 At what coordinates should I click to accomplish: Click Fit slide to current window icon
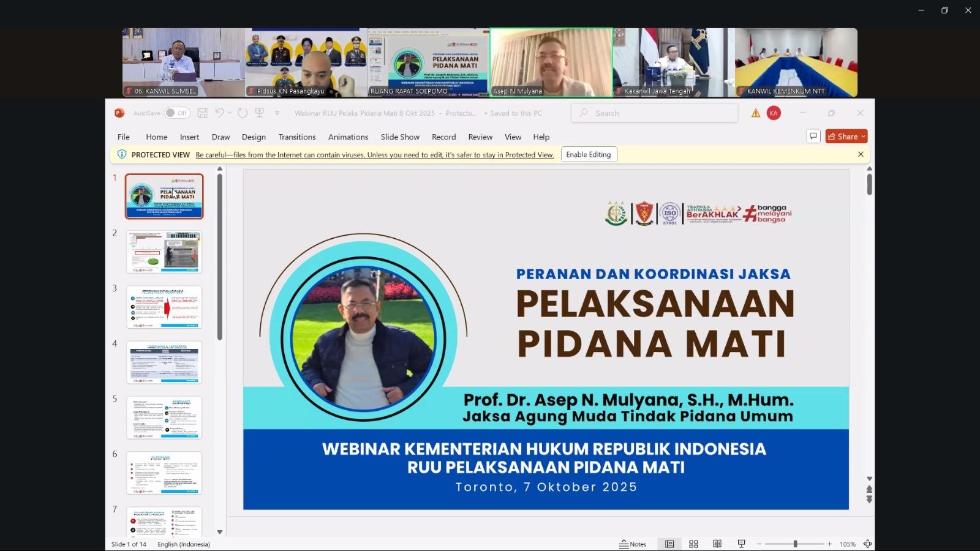click(867, 544)
